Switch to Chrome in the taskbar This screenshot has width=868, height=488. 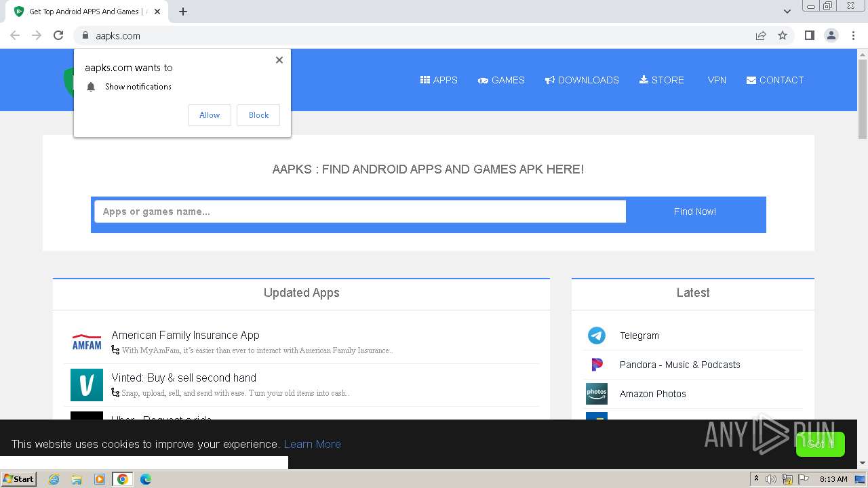point(123,479)
